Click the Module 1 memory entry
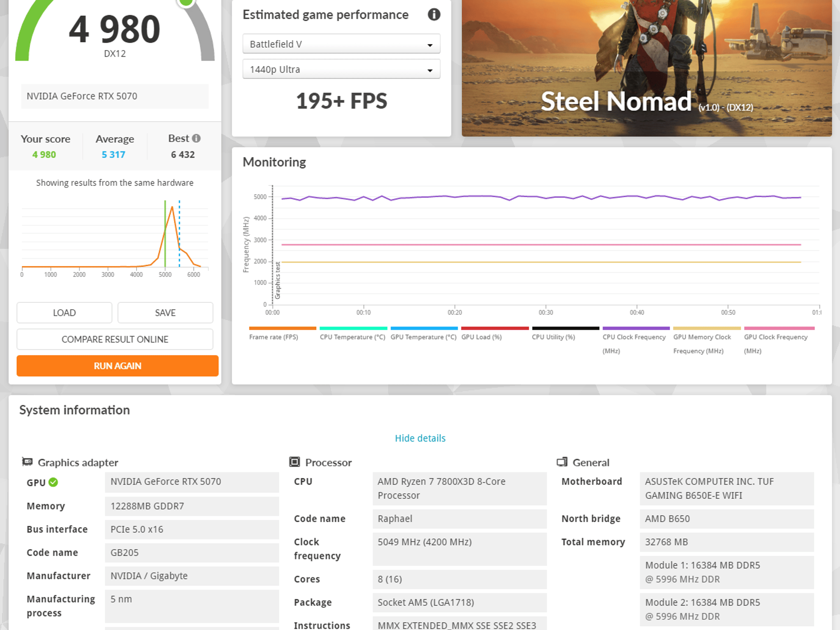Screen dimensions: 840x630 coord(727,573)
